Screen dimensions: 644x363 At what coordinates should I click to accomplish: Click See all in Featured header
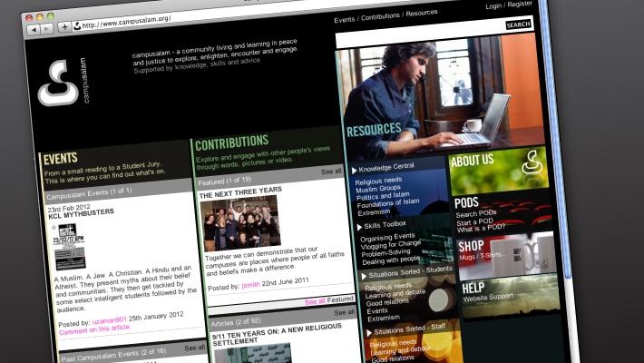click(x=331, y=172)
